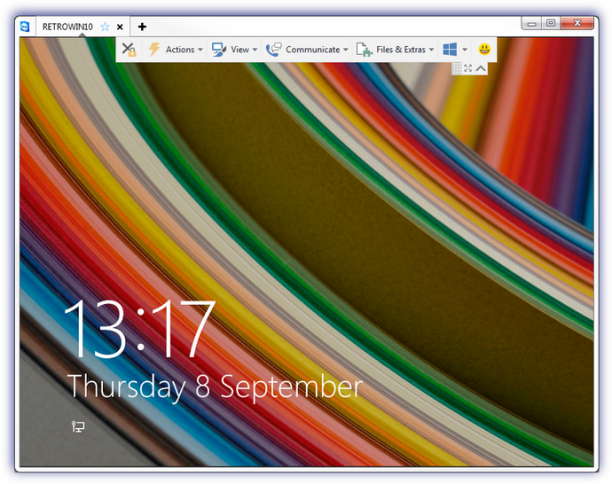Click the smiley feedback icon
Image resolution: width=612 pixels, height=484 pixels.
pyautogui.click(x=484, y=49)
